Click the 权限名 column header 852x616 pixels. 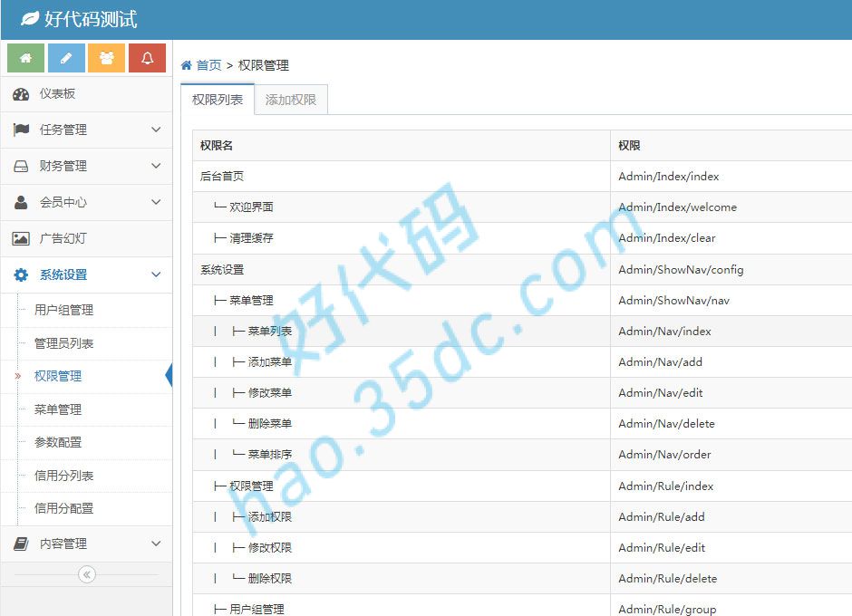[x=217, y=146]
